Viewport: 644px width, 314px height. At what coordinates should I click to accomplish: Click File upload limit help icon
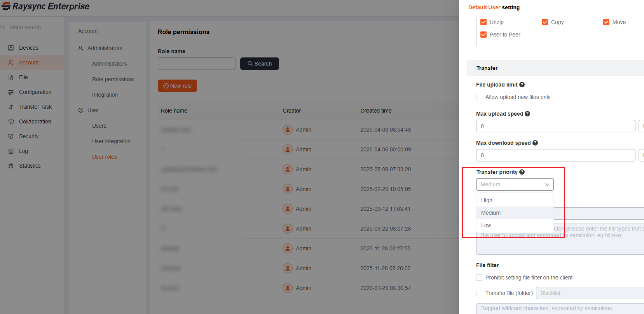click(x=522, y=85)
